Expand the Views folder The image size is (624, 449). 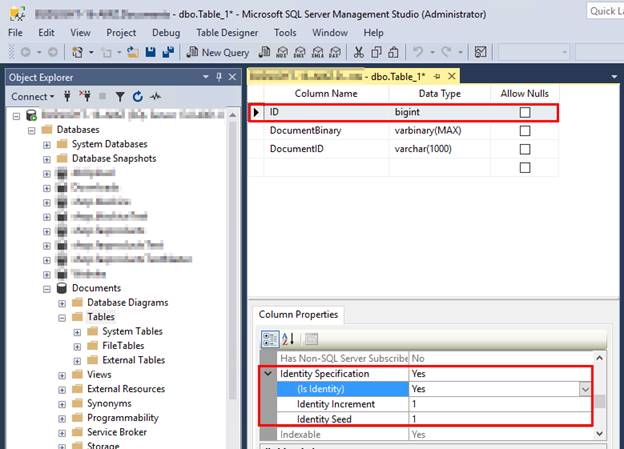click(62, 375)
